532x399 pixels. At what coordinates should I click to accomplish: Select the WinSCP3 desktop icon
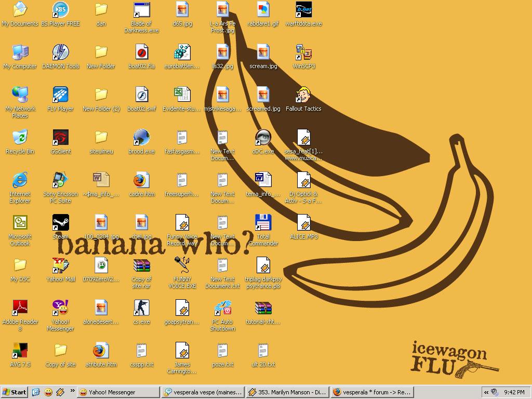click(303, 52)
